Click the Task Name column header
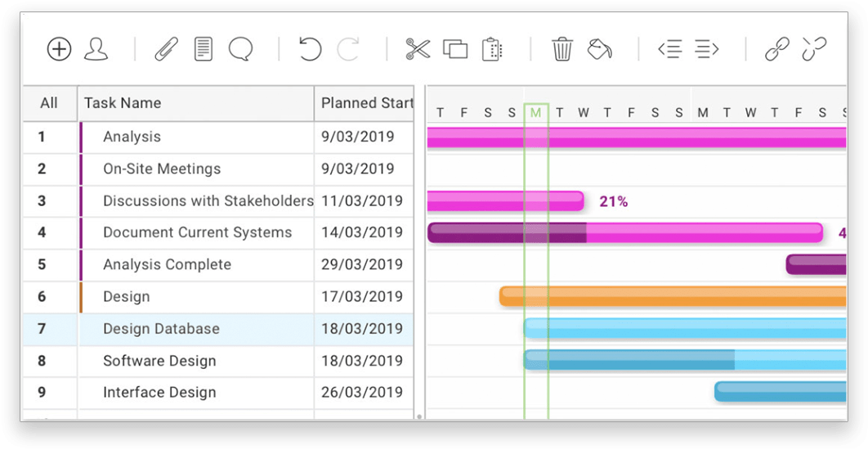The width and height of the screenshot is (868, 450). coord(123,103)
